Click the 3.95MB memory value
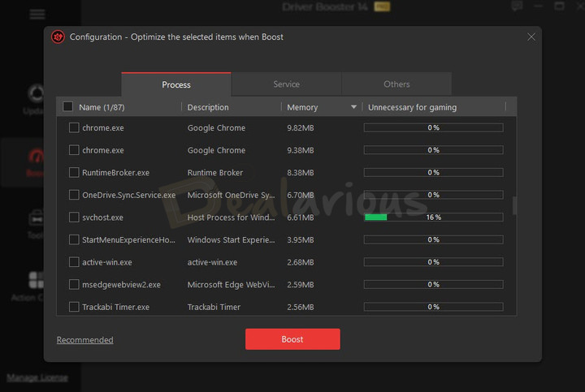Image resolution: width=585 pixels, height=392 pixels. [x=301, y=239]
